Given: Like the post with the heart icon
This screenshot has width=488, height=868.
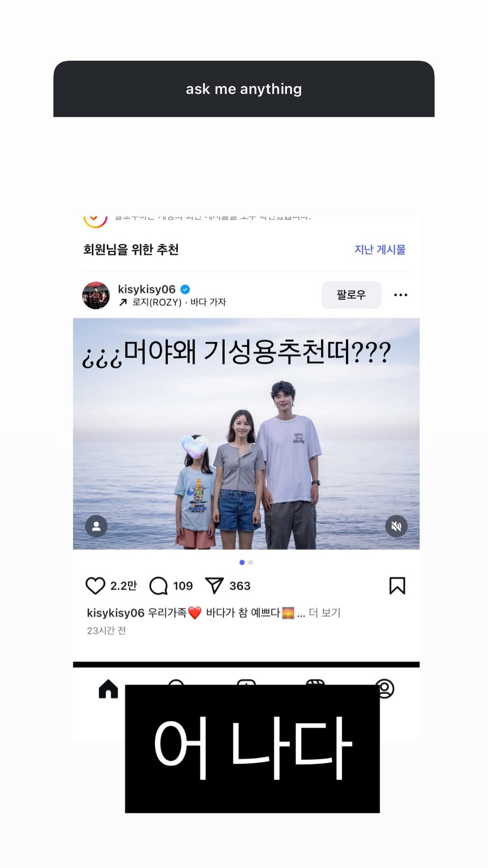Looking at the screenshot, I should point(95,585).
